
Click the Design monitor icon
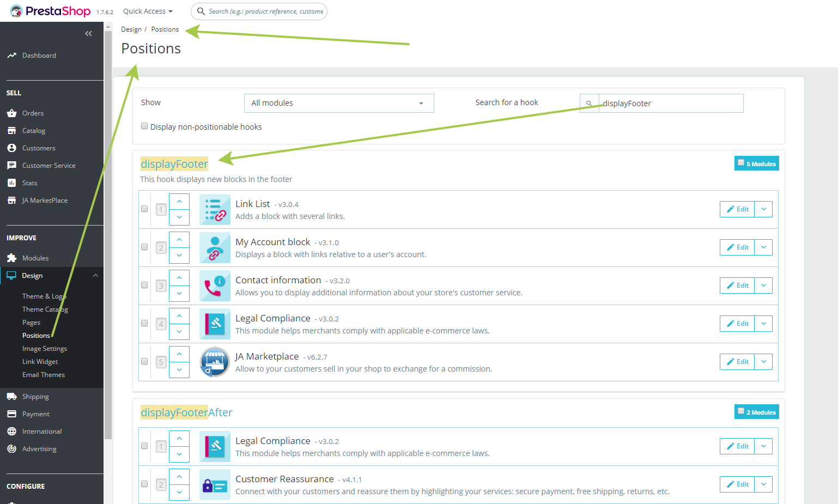(x=11, y=276)
